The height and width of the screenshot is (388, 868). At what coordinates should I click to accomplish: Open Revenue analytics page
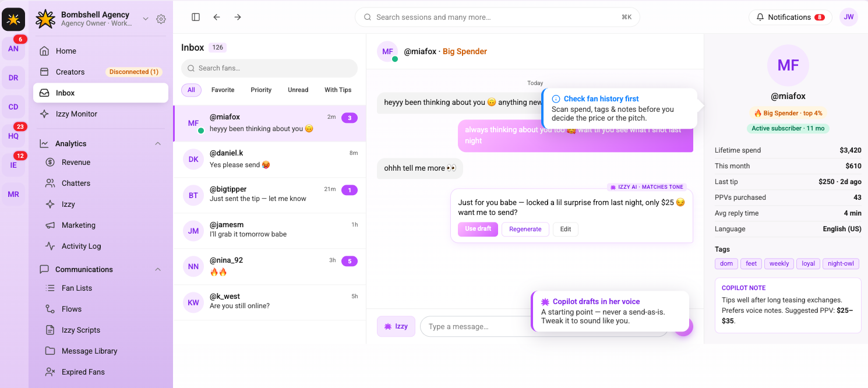click(x=104, y=163)
